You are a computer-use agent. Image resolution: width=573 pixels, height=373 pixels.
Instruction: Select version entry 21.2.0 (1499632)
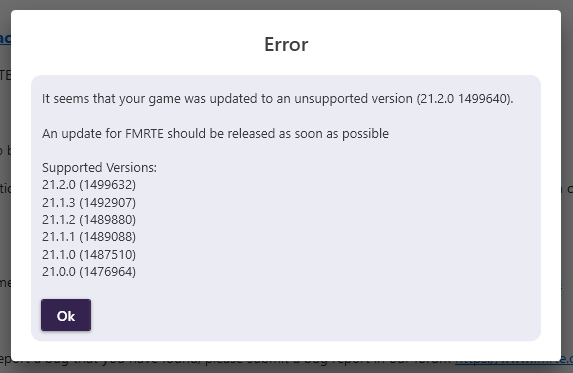pyautogui.click(x=89, y=185)
